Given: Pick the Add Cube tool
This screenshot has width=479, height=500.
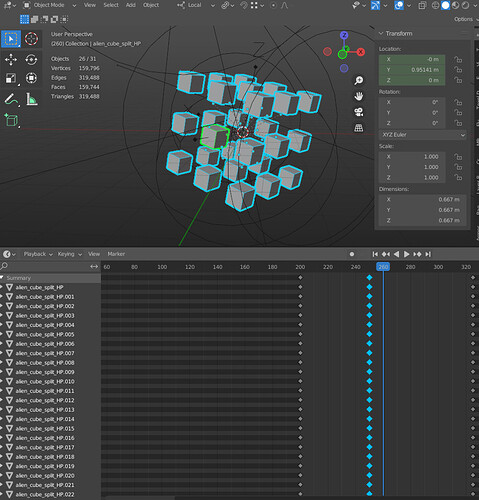Looking at the screenshot, I should pos(11,120).
